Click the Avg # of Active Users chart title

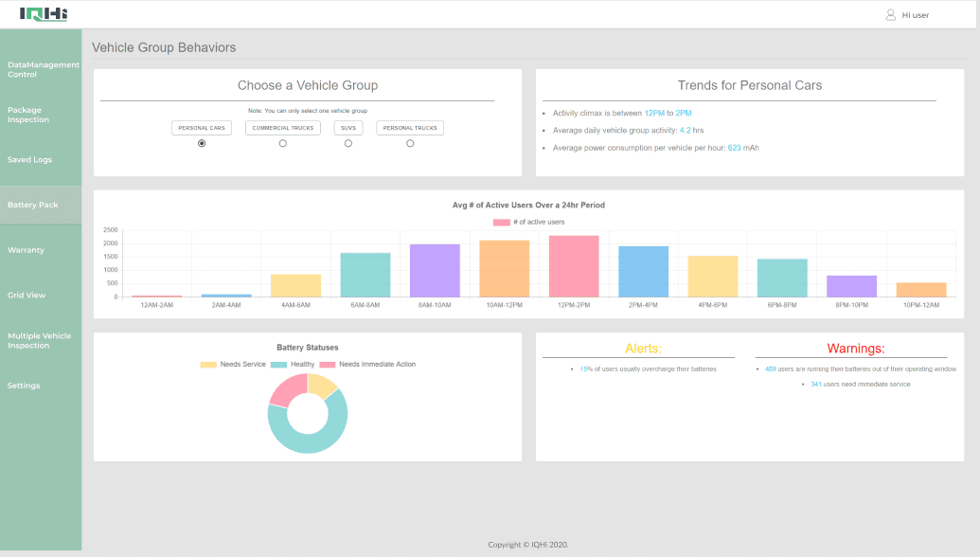coord(528,205)
